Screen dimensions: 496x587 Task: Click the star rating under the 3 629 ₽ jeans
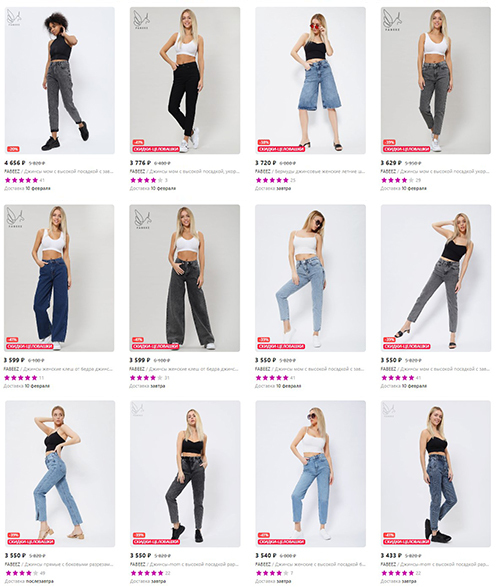[397, 180]
